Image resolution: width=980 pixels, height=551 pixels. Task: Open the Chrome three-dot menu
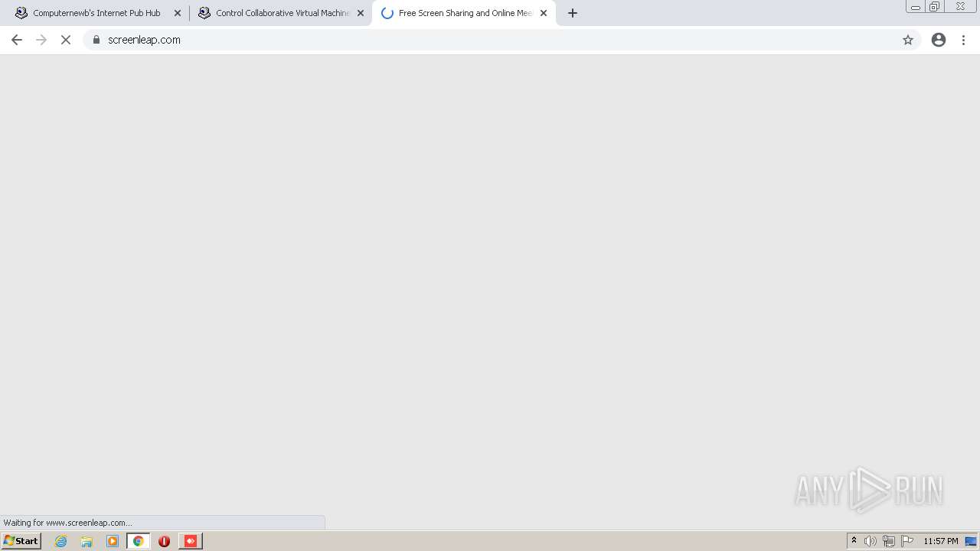click(964, 40)
